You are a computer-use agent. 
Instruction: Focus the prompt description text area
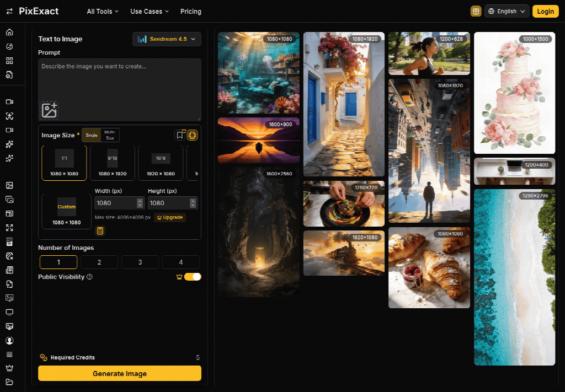click(120, 90)
